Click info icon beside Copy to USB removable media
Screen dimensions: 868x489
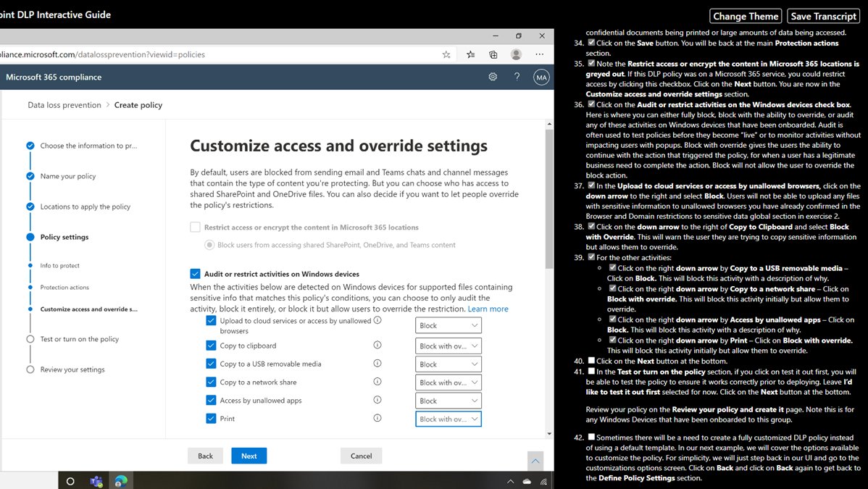(377, 363)
